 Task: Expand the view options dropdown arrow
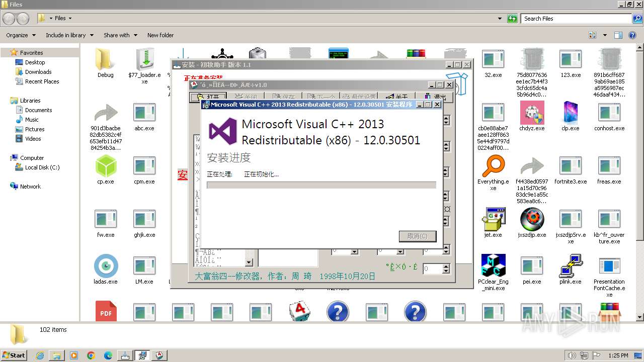click(605, 35)
